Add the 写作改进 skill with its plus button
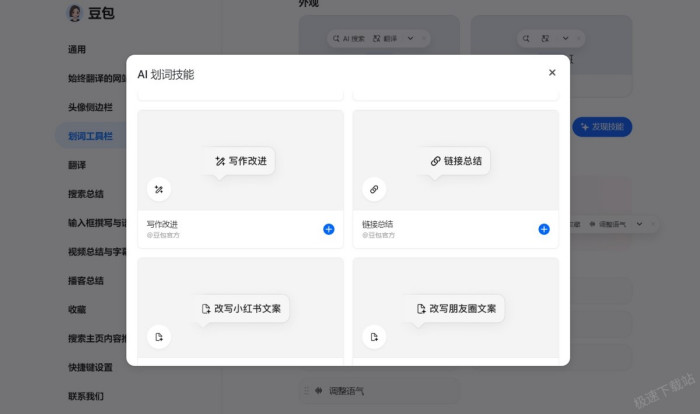This screenshot has width=700, height=414. click(x=329, y=229)
